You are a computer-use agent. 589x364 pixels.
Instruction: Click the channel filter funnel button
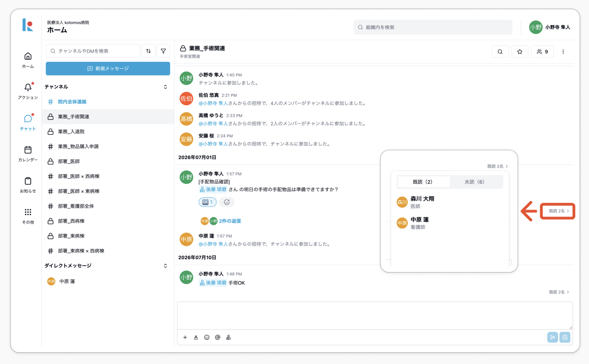[164, 51]
